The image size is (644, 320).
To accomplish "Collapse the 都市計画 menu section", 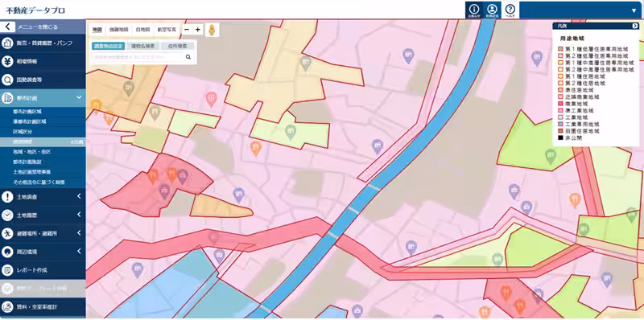I will click(78, 97).
